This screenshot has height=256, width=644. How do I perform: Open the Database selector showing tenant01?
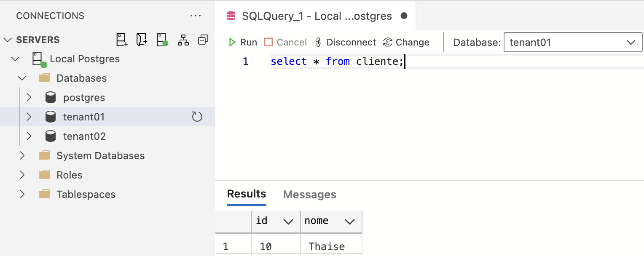point(572,42)
